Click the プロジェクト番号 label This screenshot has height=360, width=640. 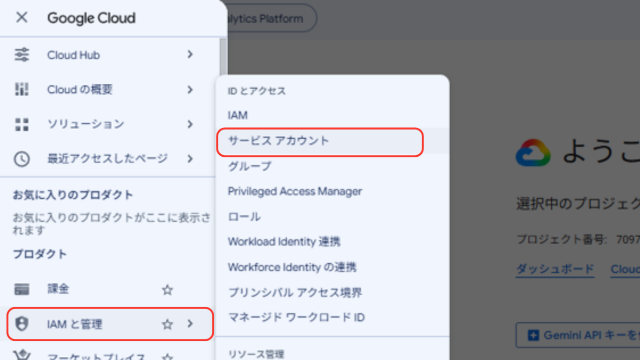point(562,239)
